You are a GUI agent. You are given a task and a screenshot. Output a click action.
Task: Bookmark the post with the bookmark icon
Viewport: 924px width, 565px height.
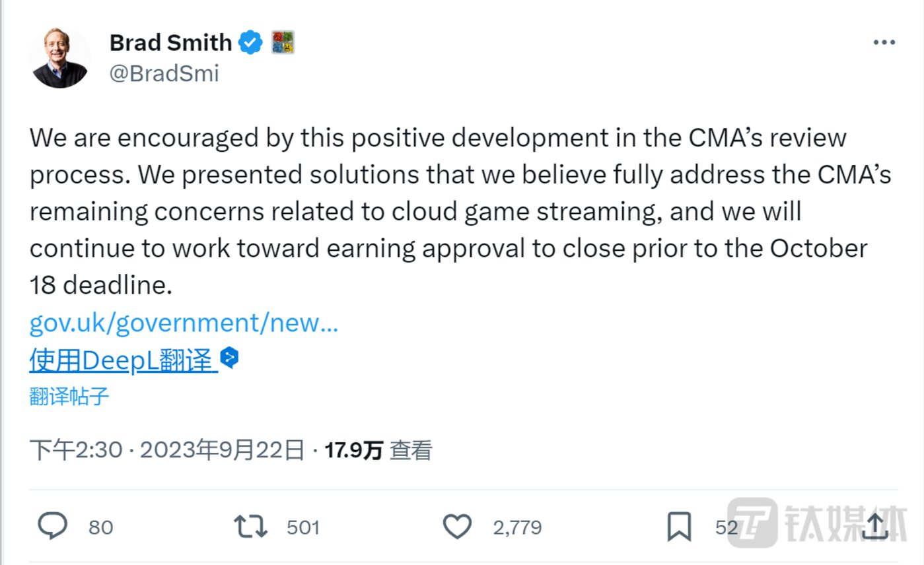tap(678, 527)
